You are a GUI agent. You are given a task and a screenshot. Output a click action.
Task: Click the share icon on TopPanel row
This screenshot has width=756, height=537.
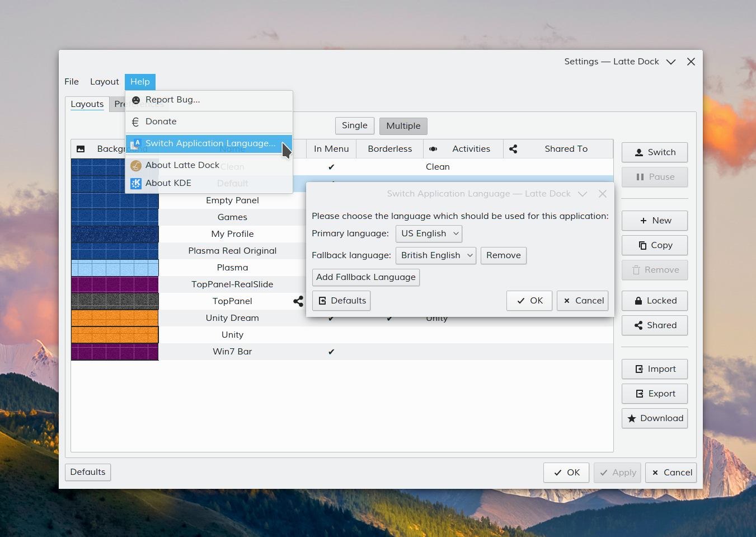[298, 301]
